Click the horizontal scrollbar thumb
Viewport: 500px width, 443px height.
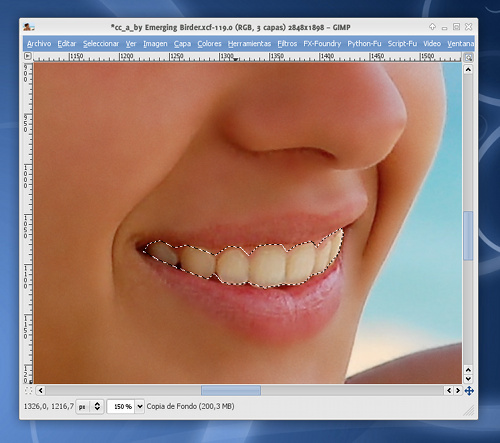[231, 390]
